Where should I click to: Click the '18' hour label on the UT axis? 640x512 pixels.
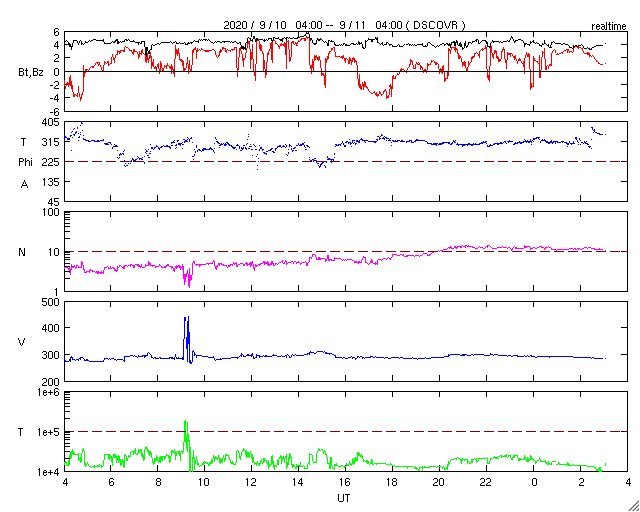pos(392,483)
